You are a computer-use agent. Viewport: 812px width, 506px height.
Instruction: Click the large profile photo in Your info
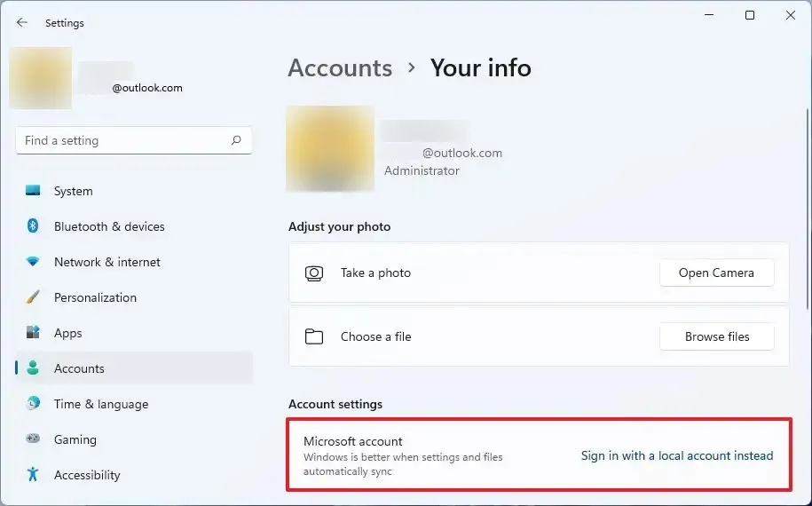click(x=330, y=148)
